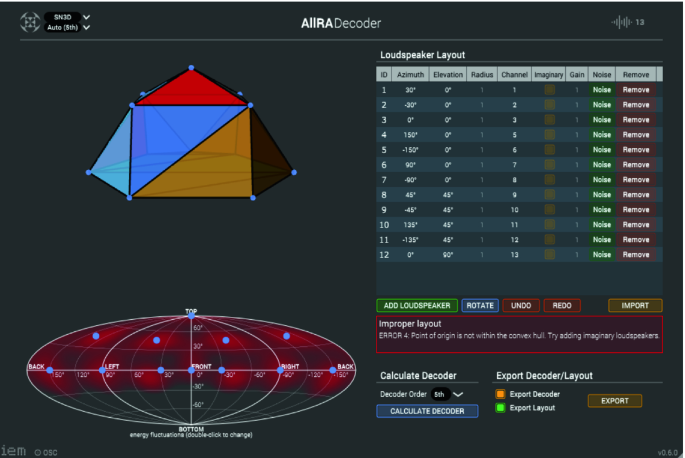Click the REDO button

pyautogui.click(x=562, y=305)
